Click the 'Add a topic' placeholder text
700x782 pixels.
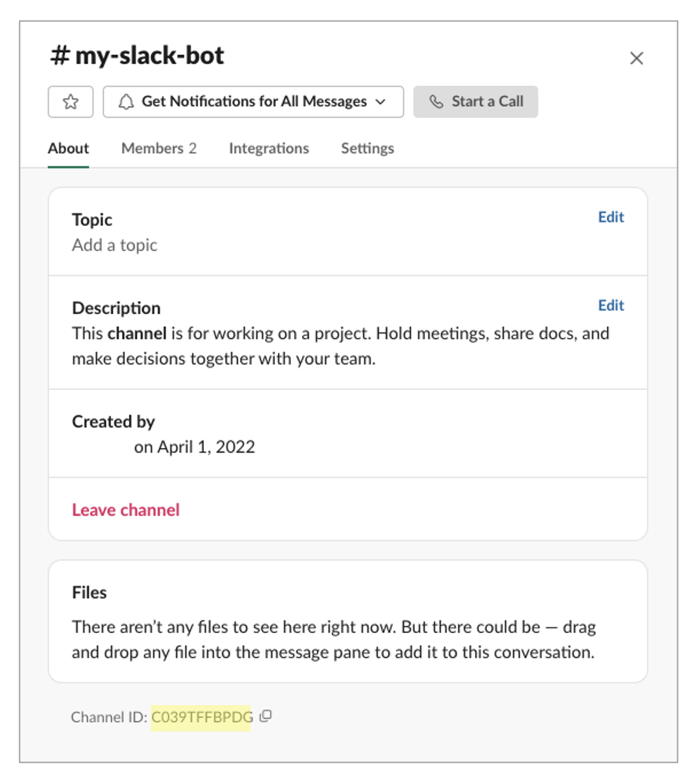click(115, 246)
